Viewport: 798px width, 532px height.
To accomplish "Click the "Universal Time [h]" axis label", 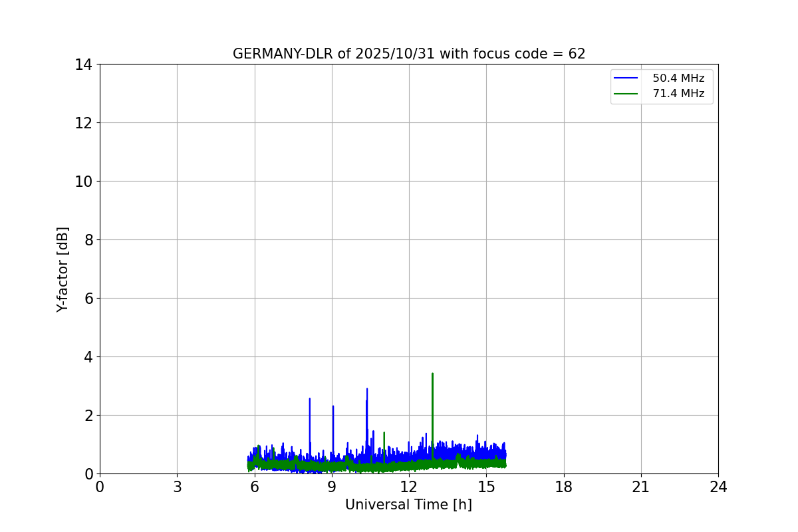I will coord(408,505).
